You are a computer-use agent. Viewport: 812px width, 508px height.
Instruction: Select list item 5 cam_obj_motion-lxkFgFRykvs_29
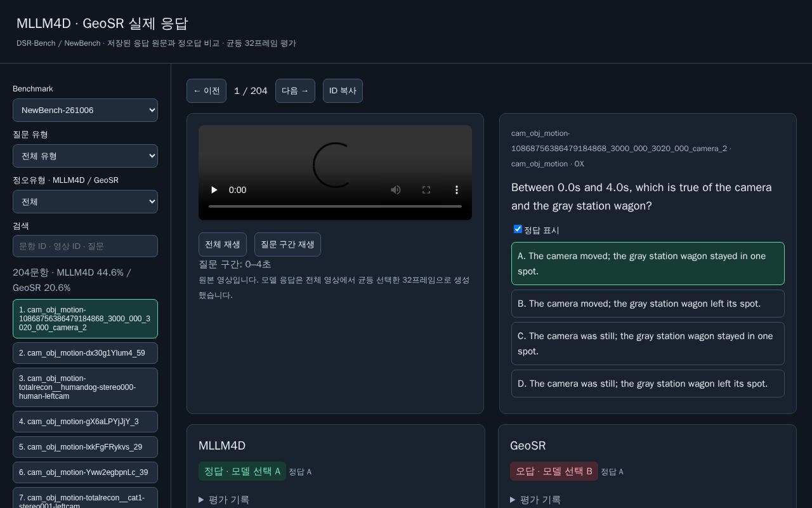coord(85,447)
